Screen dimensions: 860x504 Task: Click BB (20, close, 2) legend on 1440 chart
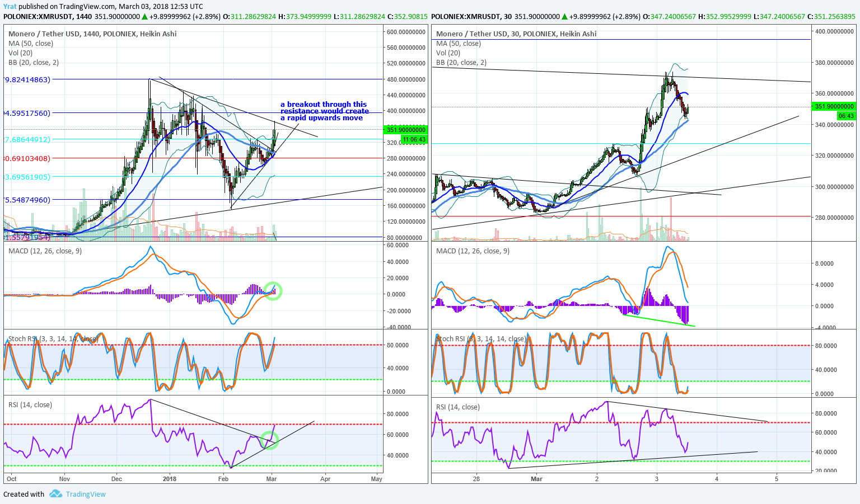(x=34, y=62)
